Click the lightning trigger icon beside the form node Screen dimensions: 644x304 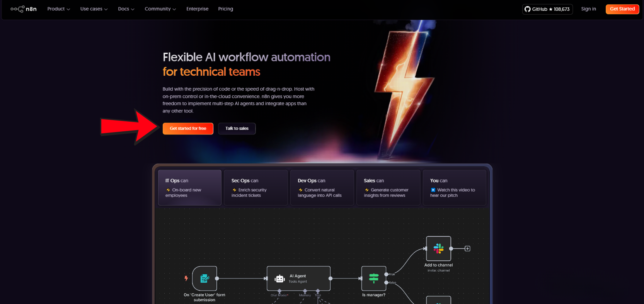(x=186, y=278)
